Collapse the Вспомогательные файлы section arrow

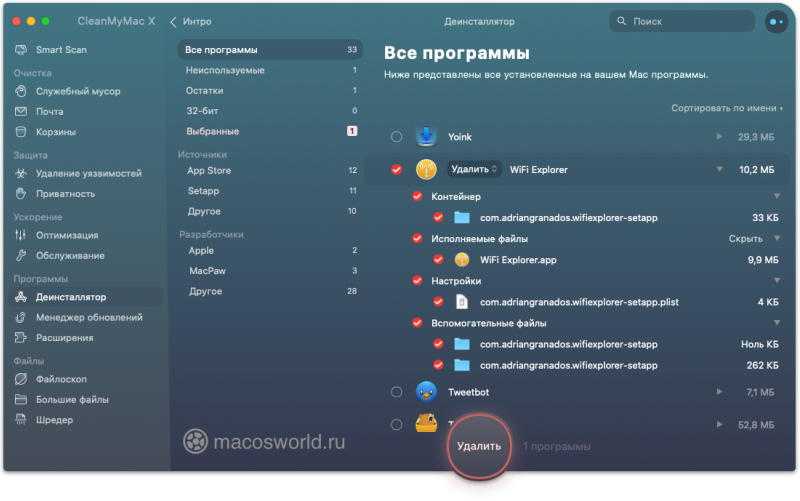[x=777, y=322]
